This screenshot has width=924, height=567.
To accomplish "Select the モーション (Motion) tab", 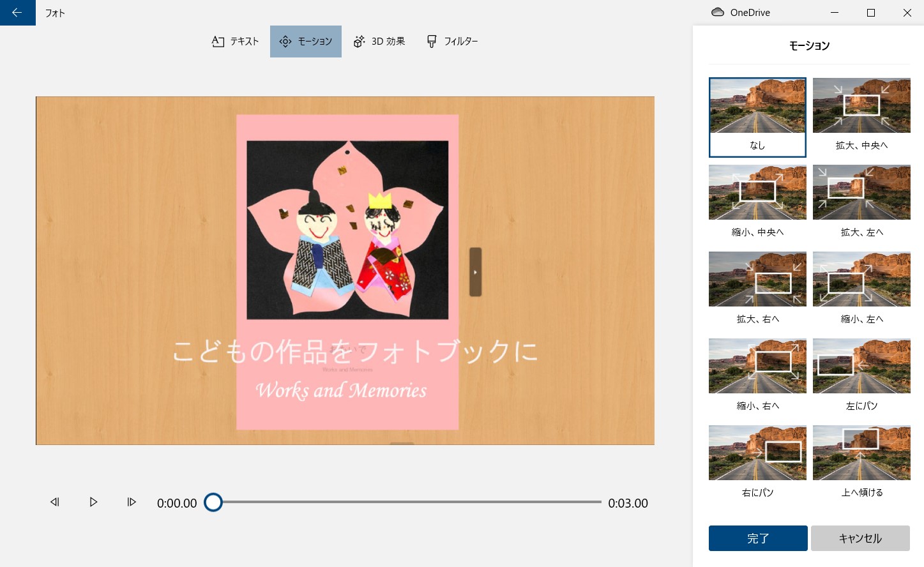I will 306,42.
